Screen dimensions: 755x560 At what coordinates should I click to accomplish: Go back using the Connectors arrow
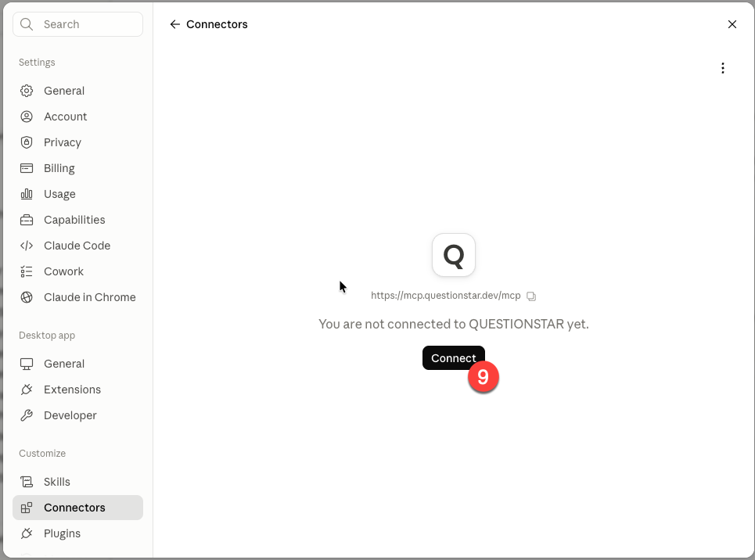[174, 24]
